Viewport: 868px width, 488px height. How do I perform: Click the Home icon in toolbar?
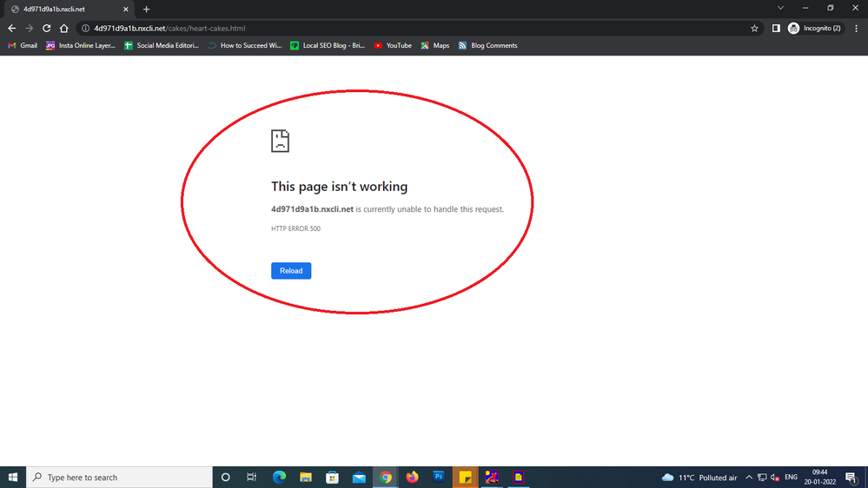coord(63,28)
